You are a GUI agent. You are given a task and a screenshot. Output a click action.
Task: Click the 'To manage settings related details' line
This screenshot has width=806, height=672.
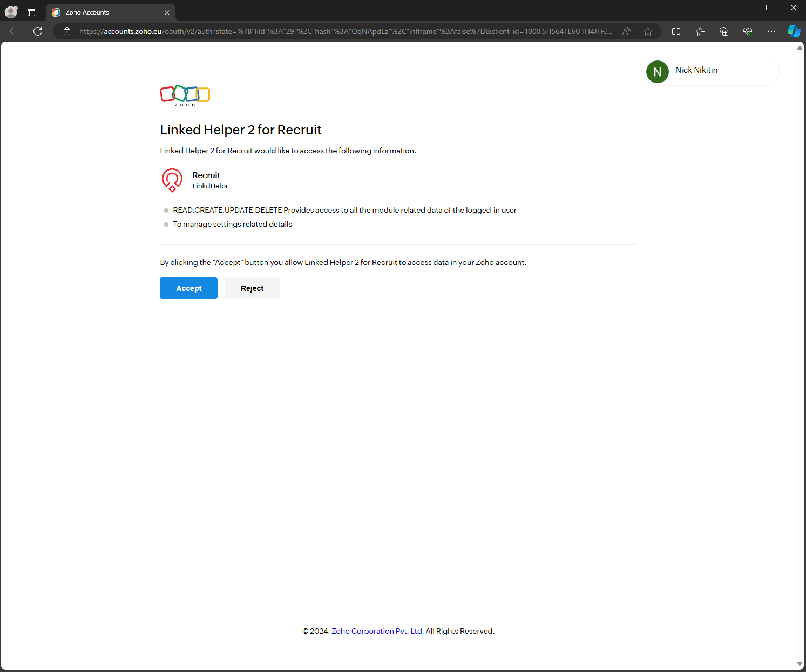[232, 224]
